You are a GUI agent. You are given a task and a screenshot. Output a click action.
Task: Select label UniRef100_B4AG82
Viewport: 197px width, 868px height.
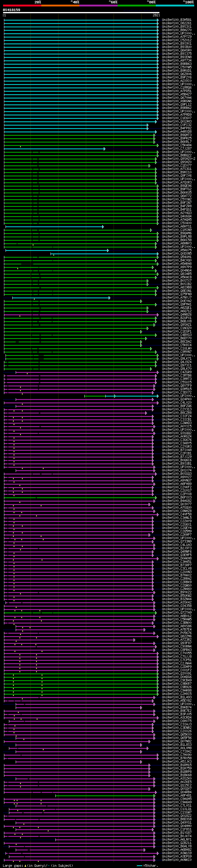[x=177, y=501]
